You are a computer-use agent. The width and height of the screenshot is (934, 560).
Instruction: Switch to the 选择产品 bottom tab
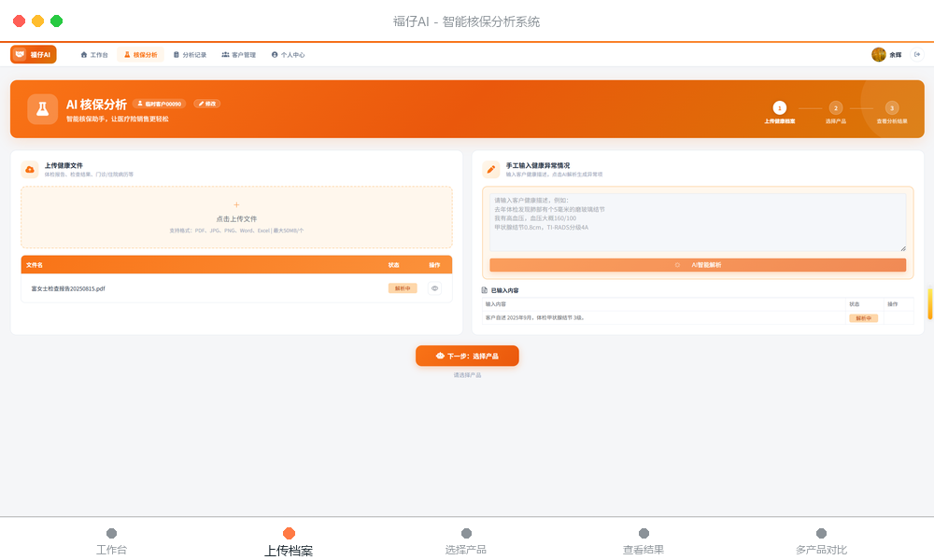[x=466, y=543]
